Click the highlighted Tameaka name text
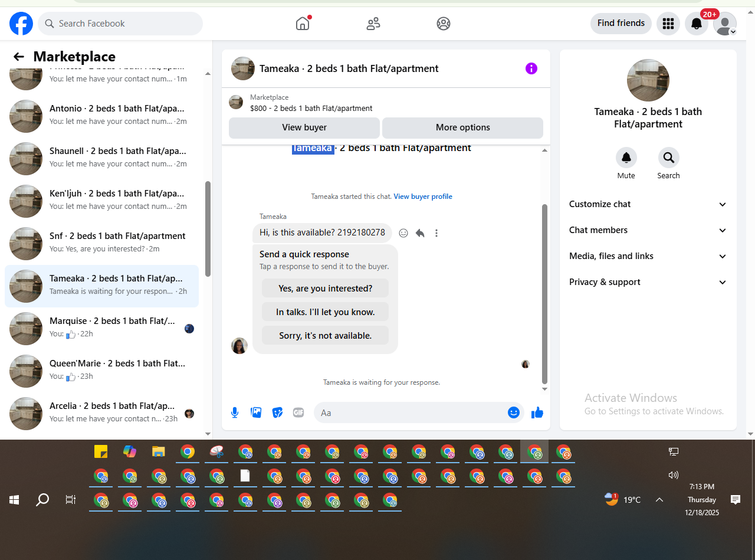The width and height of the screenshot is (755, 560). pyautogui.click(x=313, y=148)
